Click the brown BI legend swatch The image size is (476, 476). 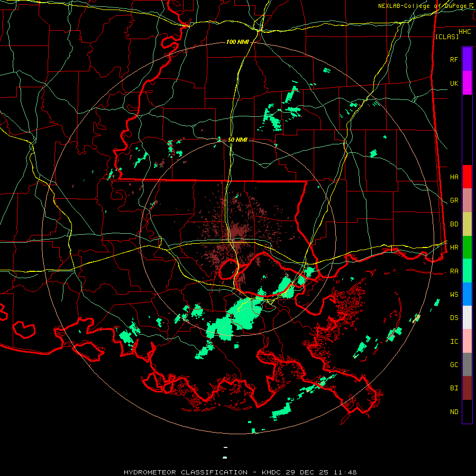click(467, 388)
